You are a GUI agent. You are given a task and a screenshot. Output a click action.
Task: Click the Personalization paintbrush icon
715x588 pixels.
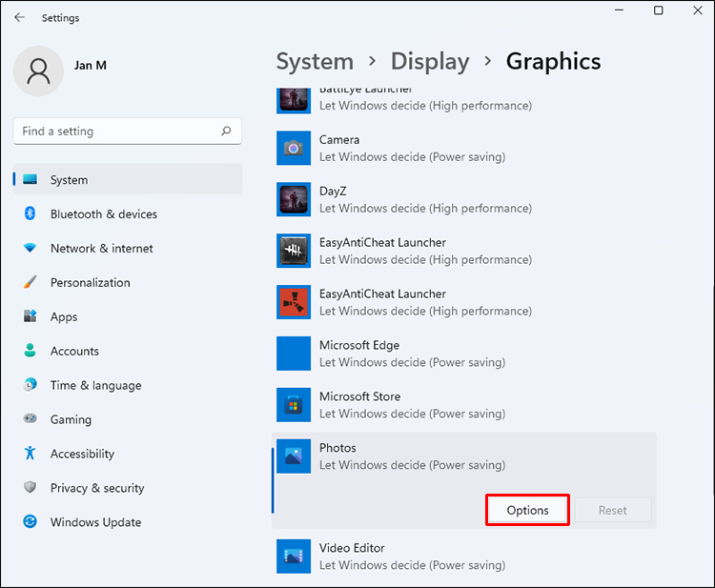(x=31, y=282)
